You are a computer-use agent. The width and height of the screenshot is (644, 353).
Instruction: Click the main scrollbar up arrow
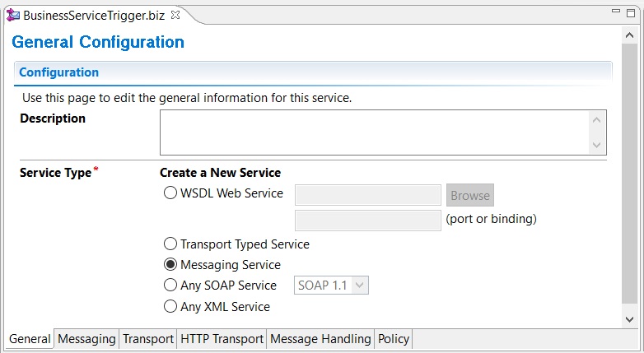click(x=629, y=35)
